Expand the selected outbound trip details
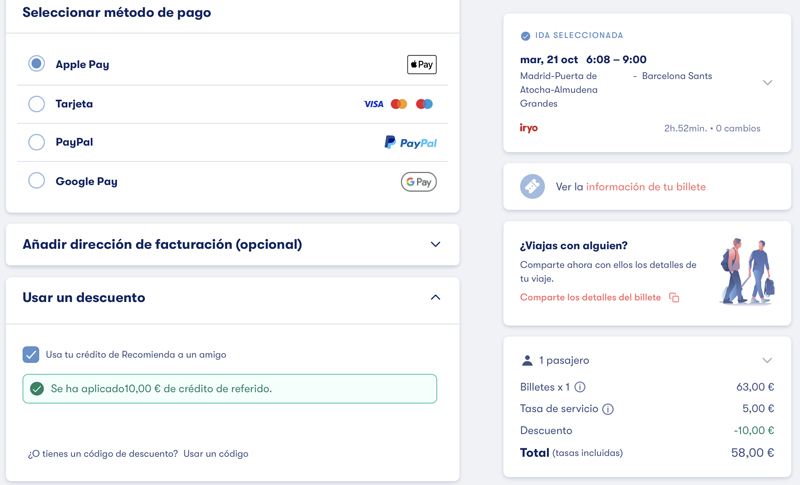The image size is (800, 485). [767, 83]
